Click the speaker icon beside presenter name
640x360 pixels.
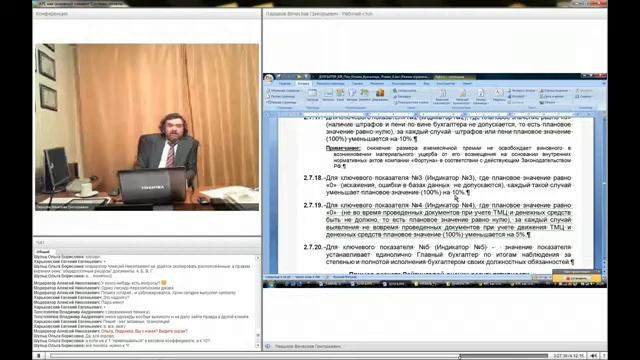pos(268,346)
